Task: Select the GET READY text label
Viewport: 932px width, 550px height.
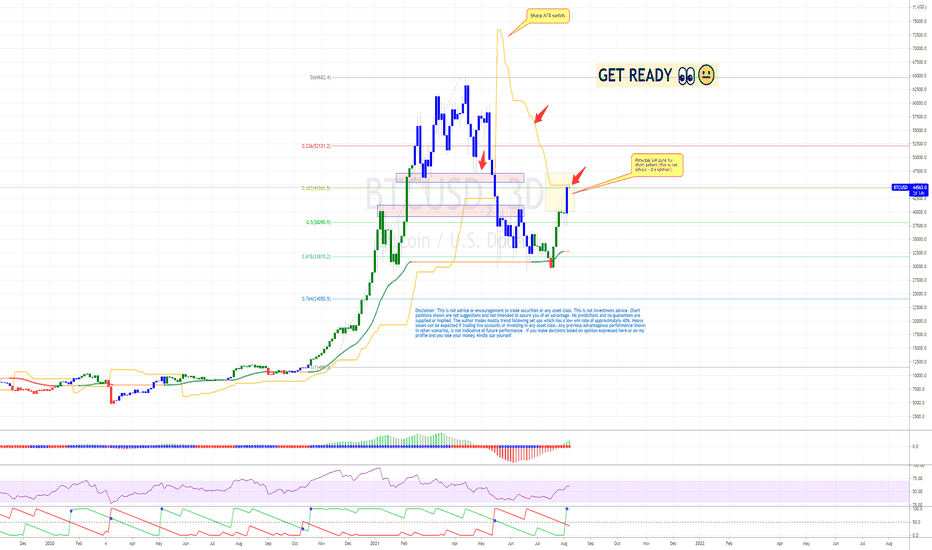Action: (x=635, y=76)
